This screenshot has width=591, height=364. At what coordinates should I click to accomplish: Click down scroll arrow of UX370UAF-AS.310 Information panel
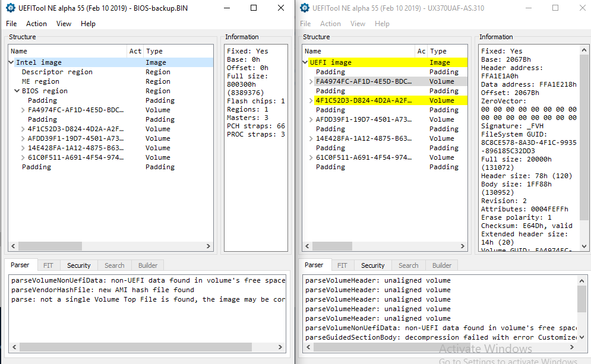click(x=584, y=246)
